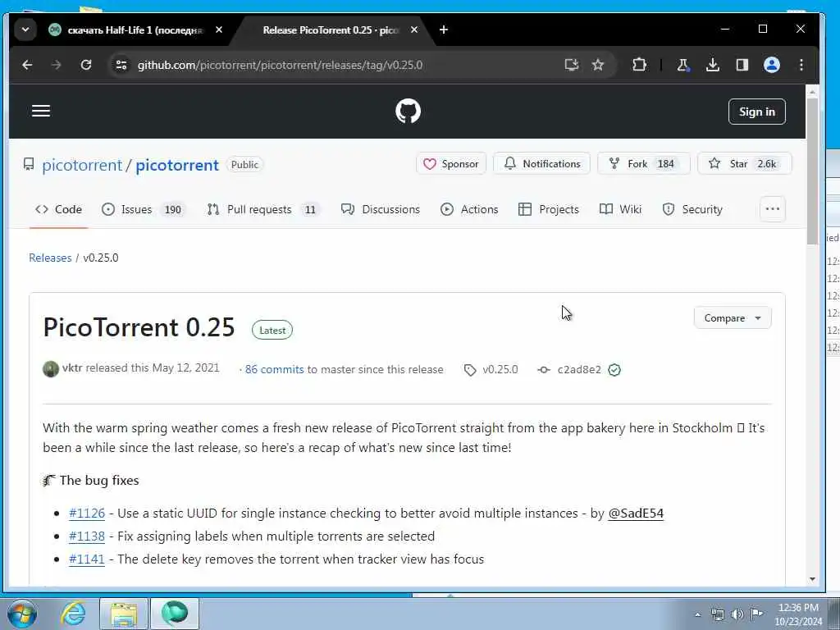Open the Security tab

pyautogui.click(x=692, y=209)
